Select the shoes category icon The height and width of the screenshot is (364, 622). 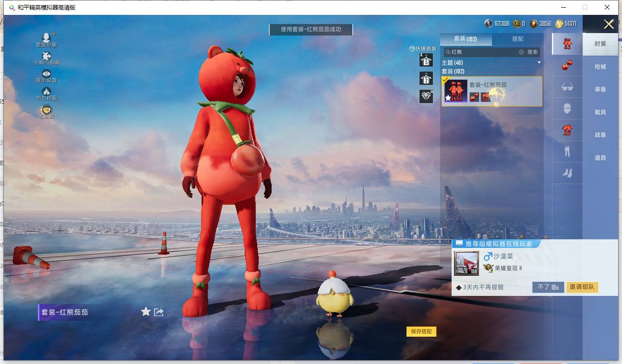click(567, 173)
